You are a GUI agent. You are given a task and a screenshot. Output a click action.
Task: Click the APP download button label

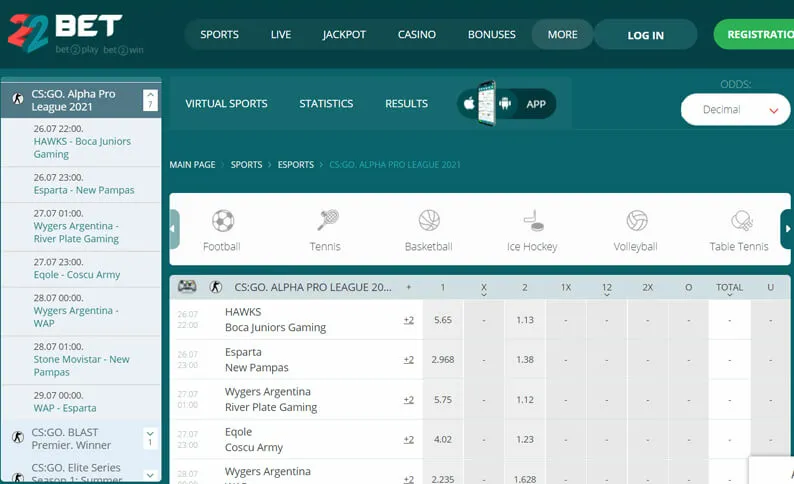tap(536, 104)
